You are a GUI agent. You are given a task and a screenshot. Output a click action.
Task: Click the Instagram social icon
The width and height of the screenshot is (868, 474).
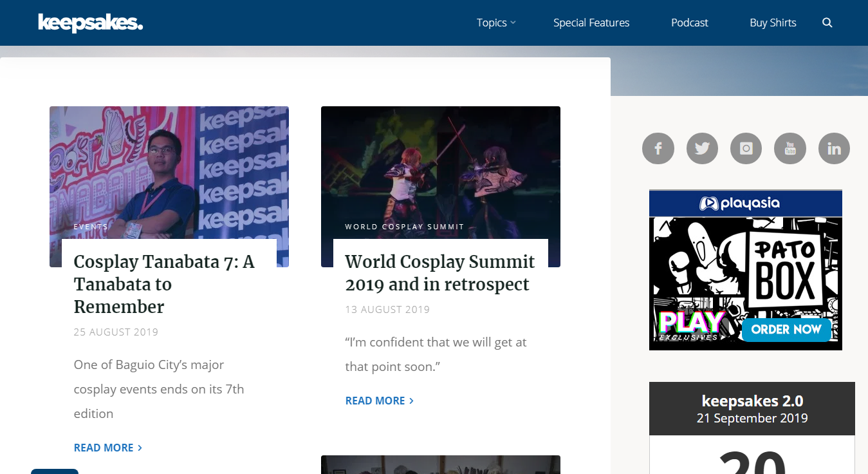point(746,149)
